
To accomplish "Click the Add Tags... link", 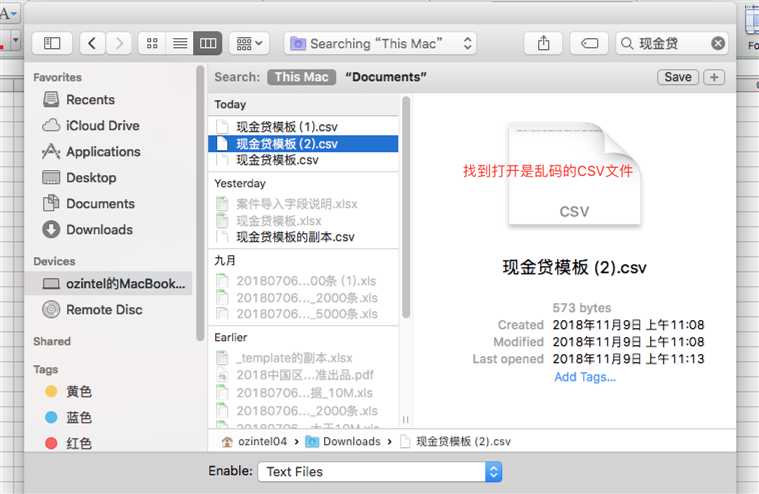I will (x=585, y=377).
